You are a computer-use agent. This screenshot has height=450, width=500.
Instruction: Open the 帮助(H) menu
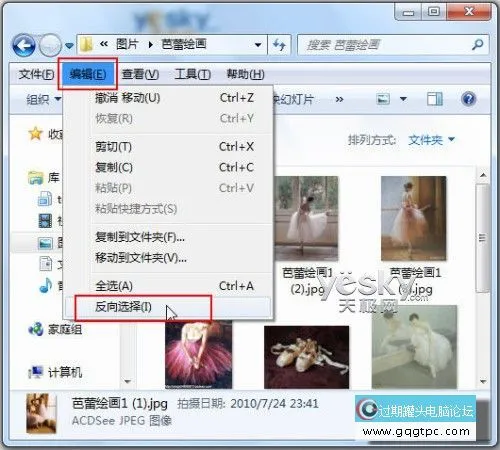click(245, 74)
